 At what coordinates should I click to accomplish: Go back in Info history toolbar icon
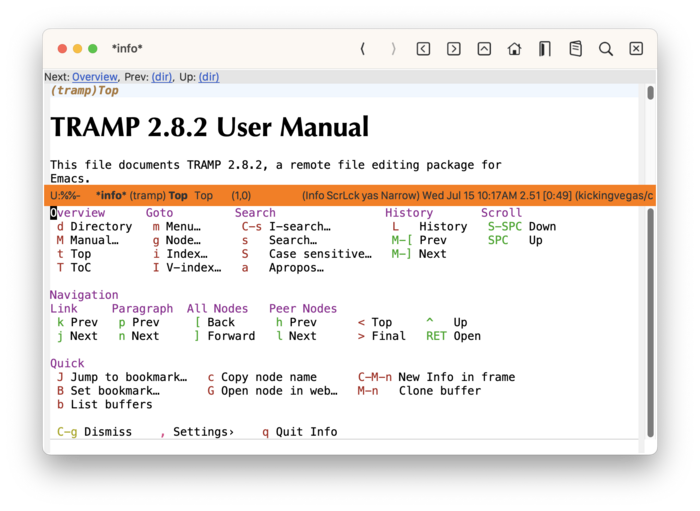pos(362,49)
